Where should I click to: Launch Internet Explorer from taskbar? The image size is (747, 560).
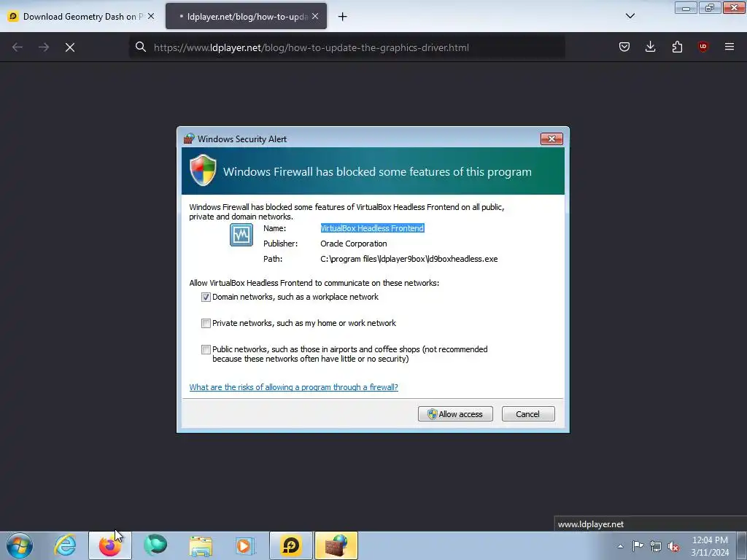(x=65, y=545)
